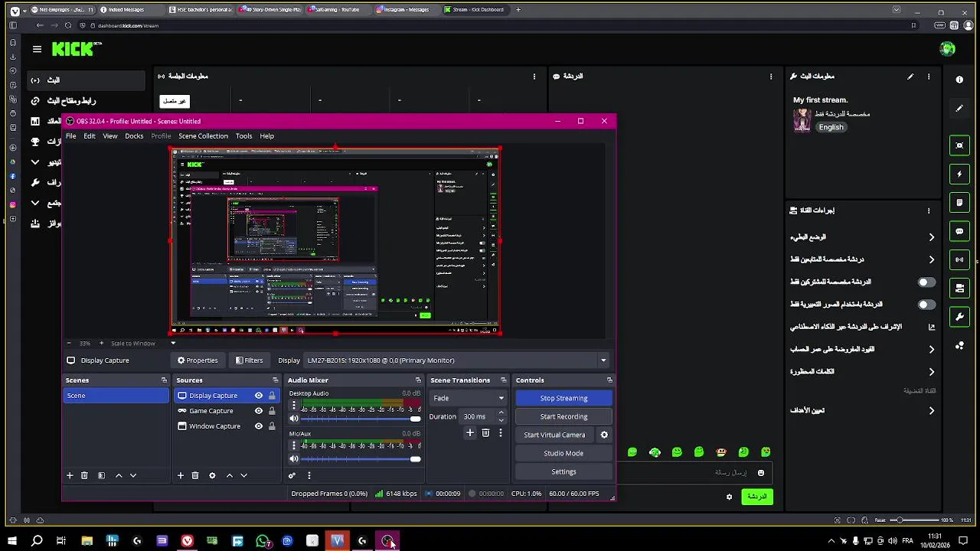Expand Kick banned words chevron
This screenshot has width=980, height=551.
pos(932,372)
